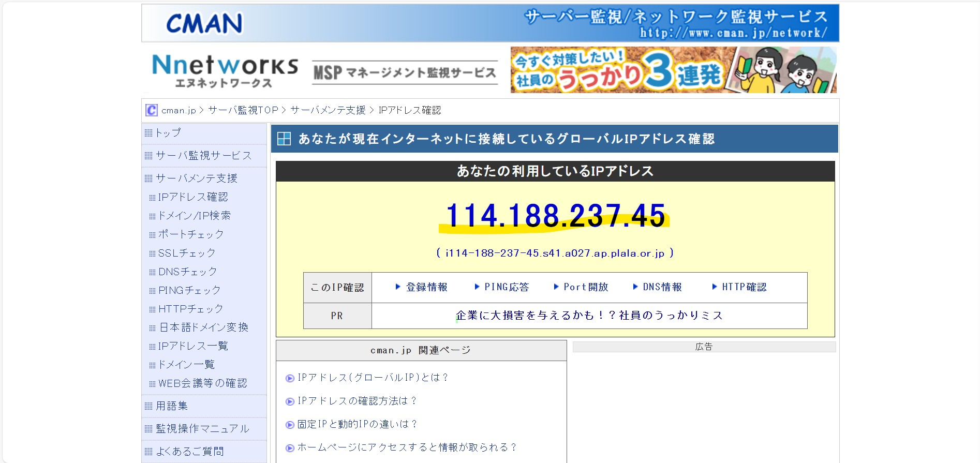Click the cman.jp breadcrumb C icon
Viewport: 980px width, 463px height.
[x=152, y=110]
